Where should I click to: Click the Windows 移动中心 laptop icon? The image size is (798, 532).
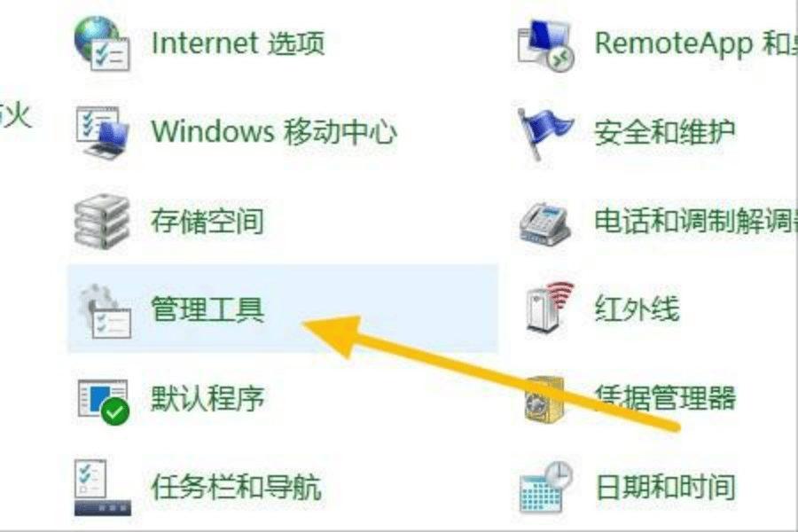(102, 132)
